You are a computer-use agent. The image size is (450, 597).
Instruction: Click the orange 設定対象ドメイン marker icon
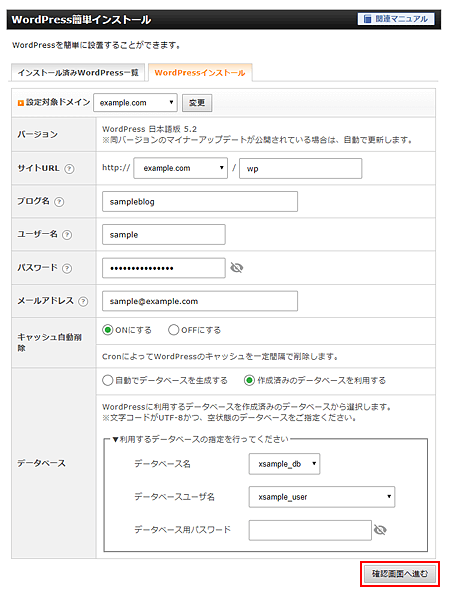(21, 103)
